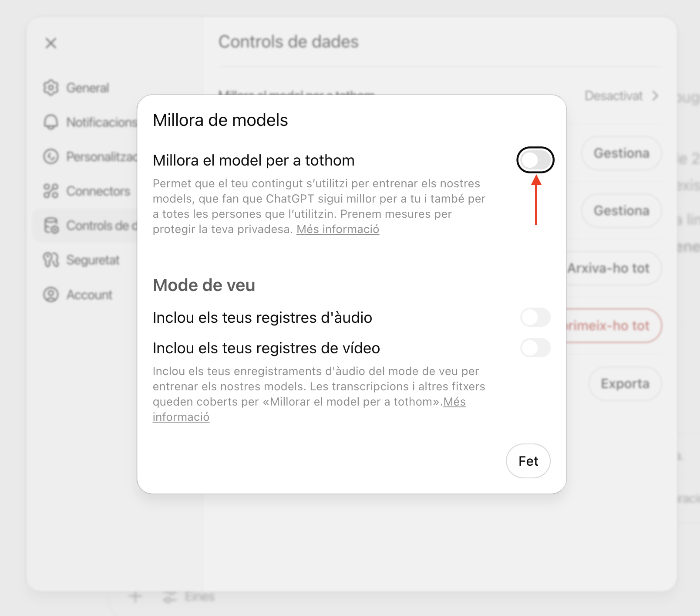The width and height of the screenshot is (700, 616).
Task: Enable 'Millora el model per a tothom' toggle
Action: 535,160
